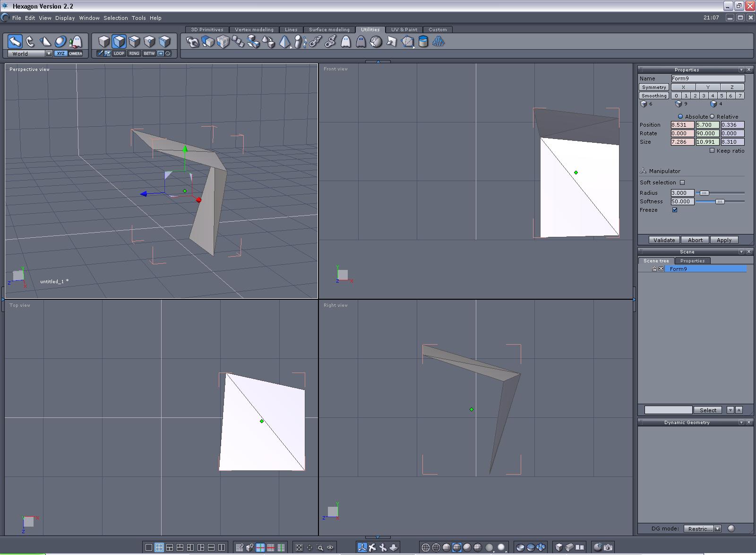Click the RING selection button
This screenshot has height=555, width=756.
(x=134, y=53)
